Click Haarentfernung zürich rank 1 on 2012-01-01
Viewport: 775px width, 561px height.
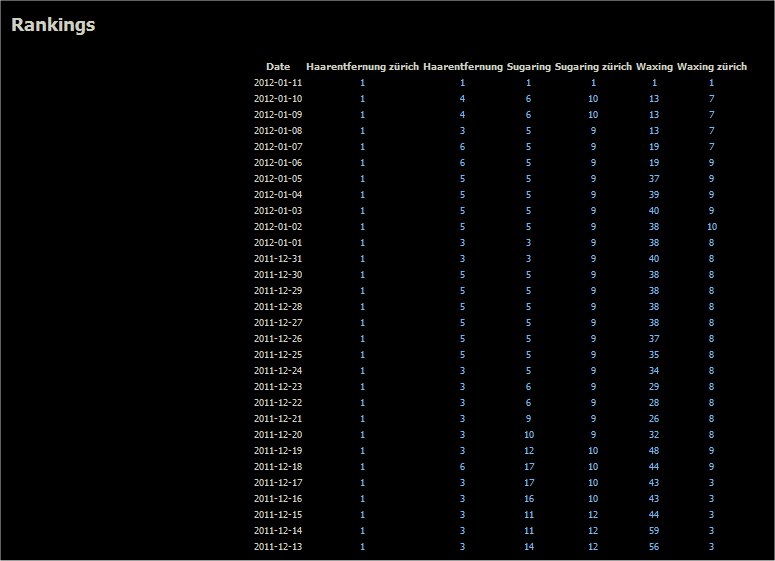(x=362, y=243)
